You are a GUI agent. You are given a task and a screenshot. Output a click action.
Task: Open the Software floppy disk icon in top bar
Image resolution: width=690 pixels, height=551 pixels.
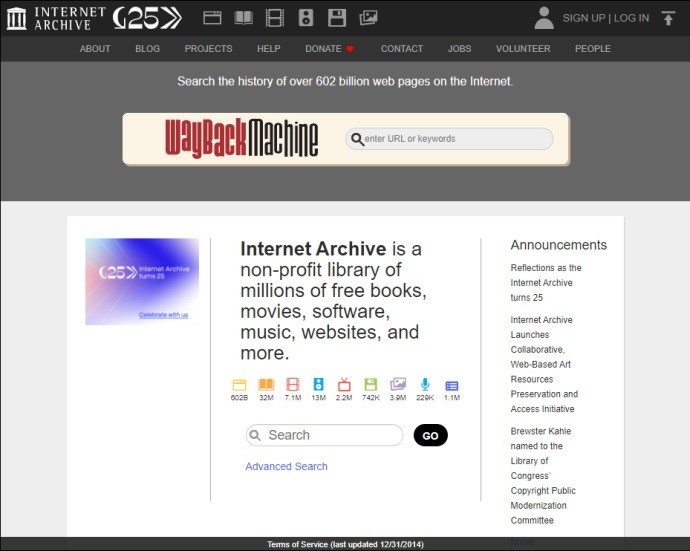[337, 17]
